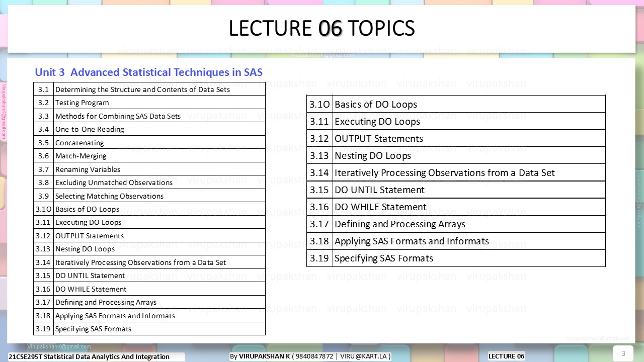The width and height of the screenshot is (644, 362).
Task: Select 'Executing DO Loops' in the enlarged table
Action: pos(377,122)
